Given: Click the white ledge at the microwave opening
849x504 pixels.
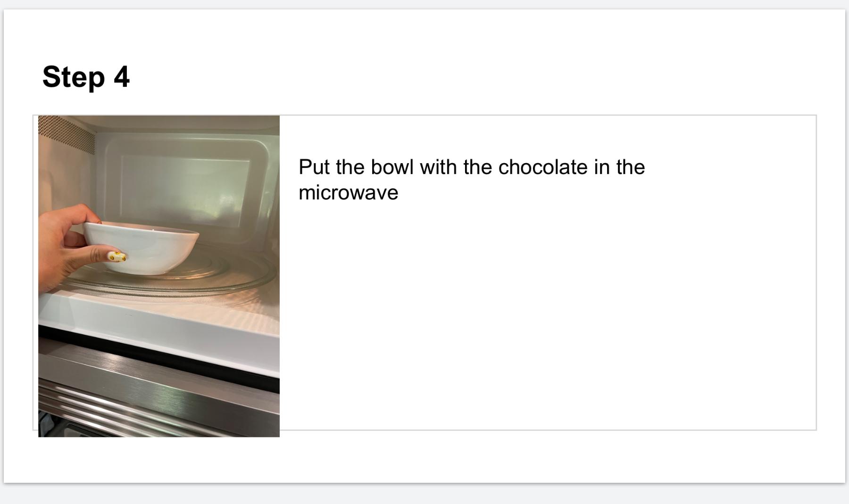Looking at the screenshot, I should coord(156,321).
